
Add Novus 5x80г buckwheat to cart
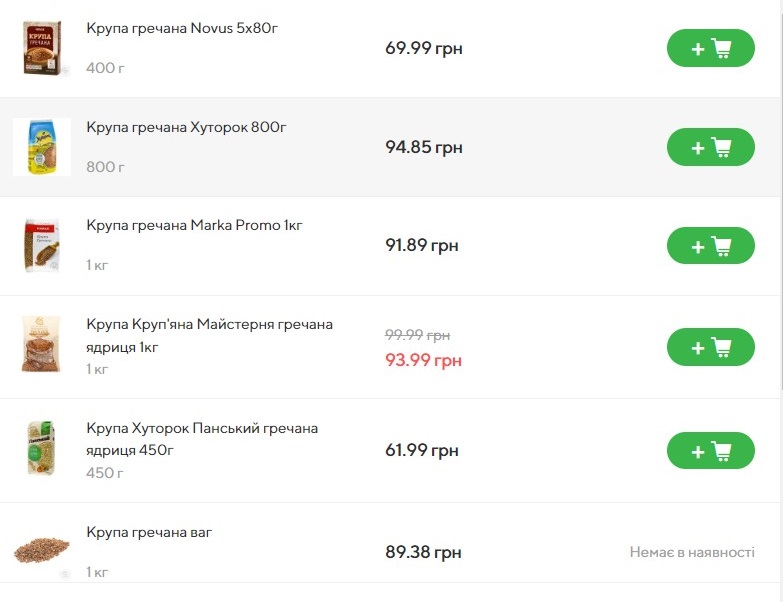[x=710, y=48]
